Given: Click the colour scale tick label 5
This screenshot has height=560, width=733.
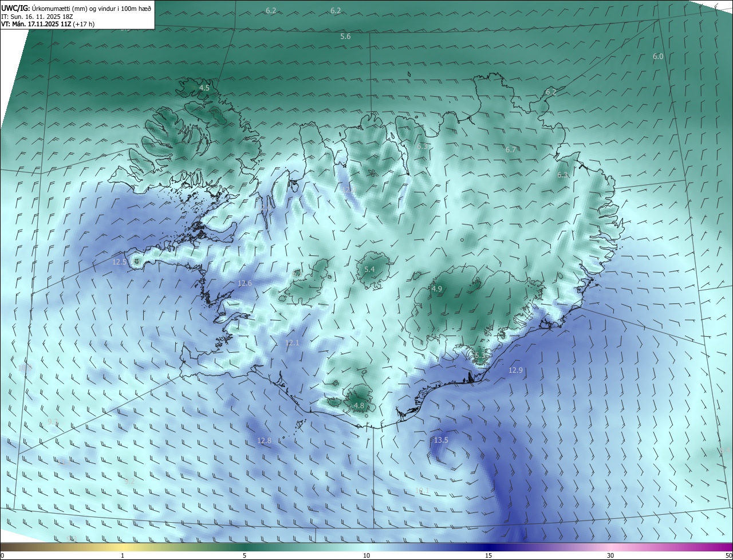Looking at the screenshot, I should (x=245, y=555).
